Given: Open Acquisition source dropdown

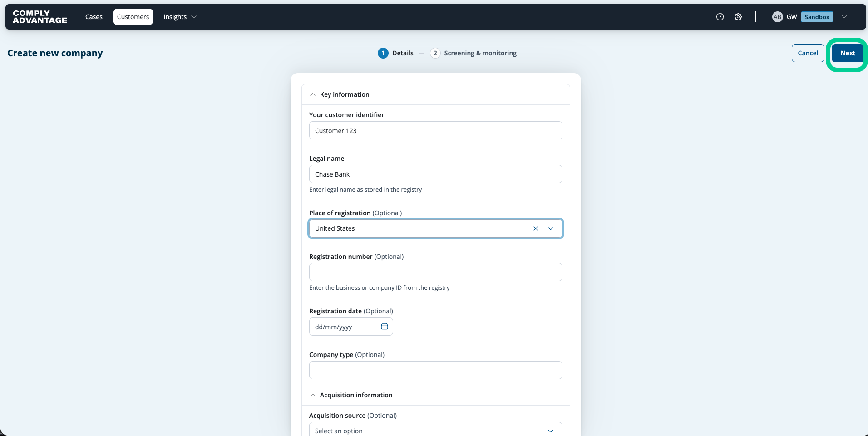Looking at the screenshot, I should [x=436, y=430].
